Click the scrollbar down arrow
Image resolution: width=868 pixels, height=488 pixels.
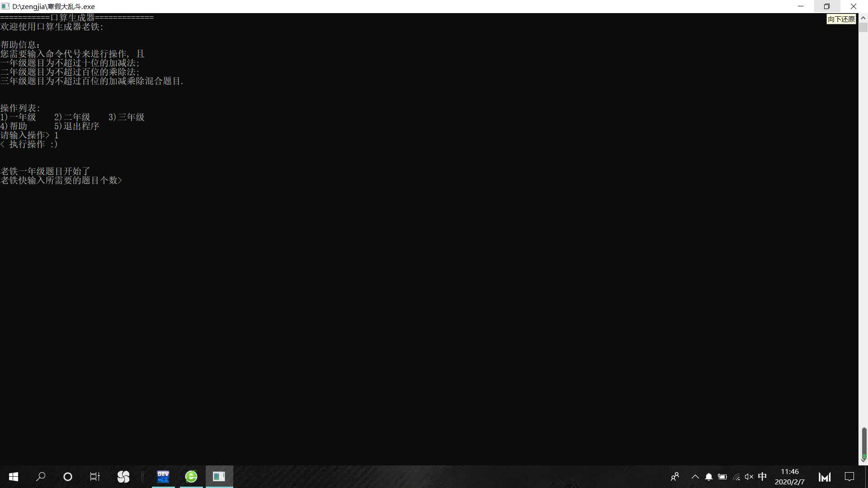(x=863, y=461)
